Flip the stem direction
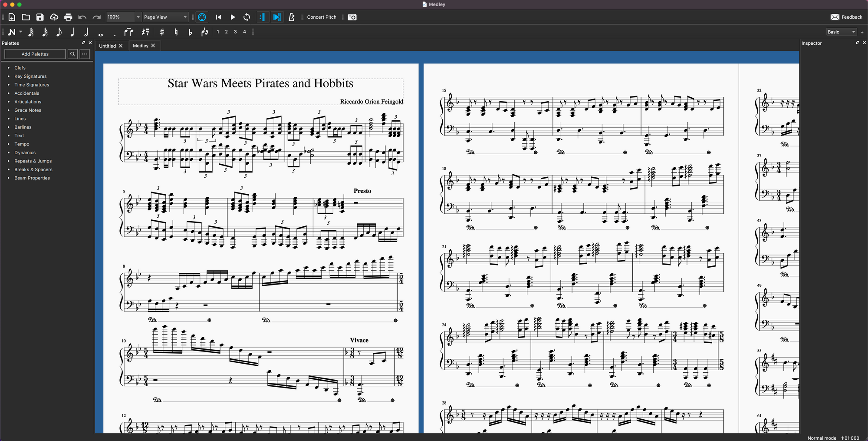 [x=204, y=32]
